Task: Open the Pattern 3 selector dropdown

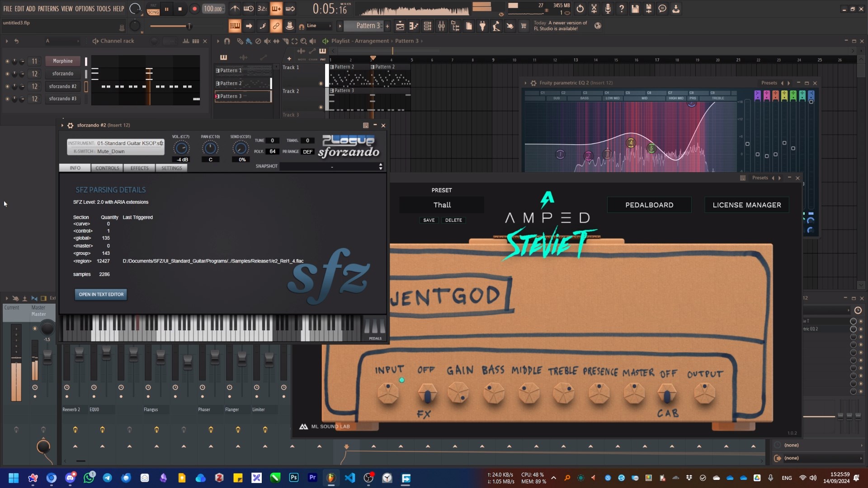Action: point(364,26)
